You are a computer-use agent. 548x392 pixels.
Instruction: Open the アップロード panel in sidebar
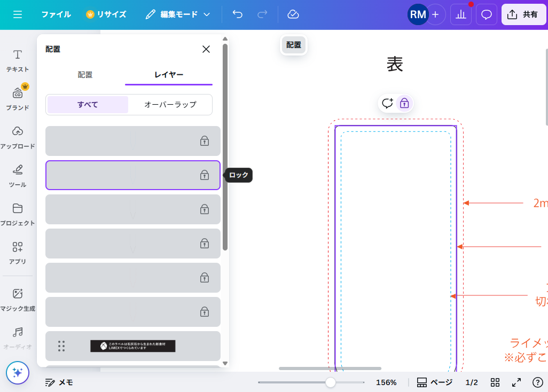pos(18,137)
